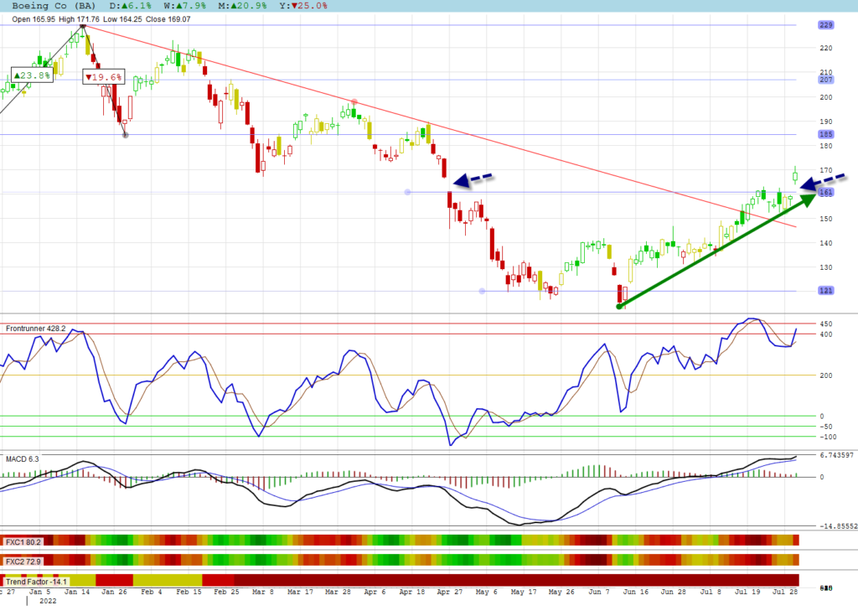
Task: Click the MACD 6.3 indicator label
Action: click(x=23, y=458)
